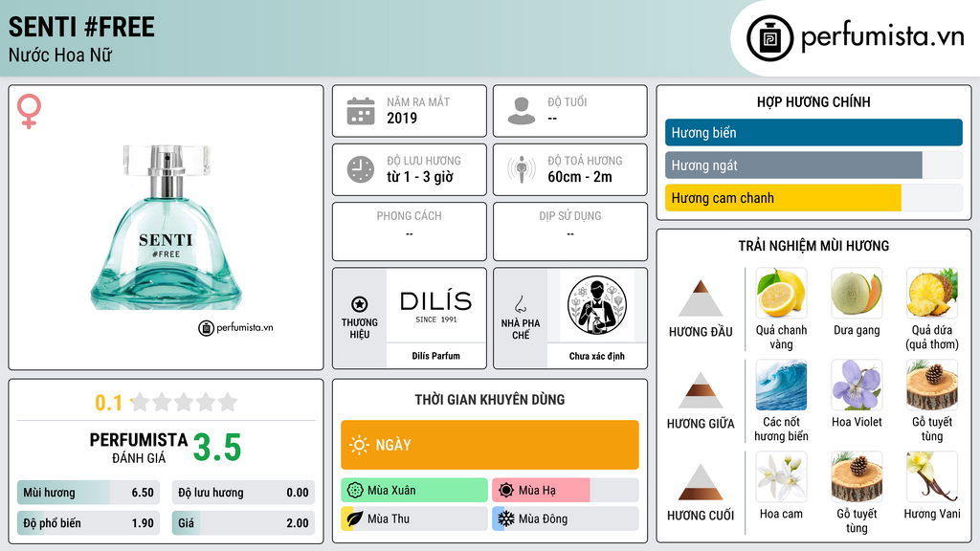Click the pink female gender symbol
This screenshot has width=980, height=551.
click(29, 111)
